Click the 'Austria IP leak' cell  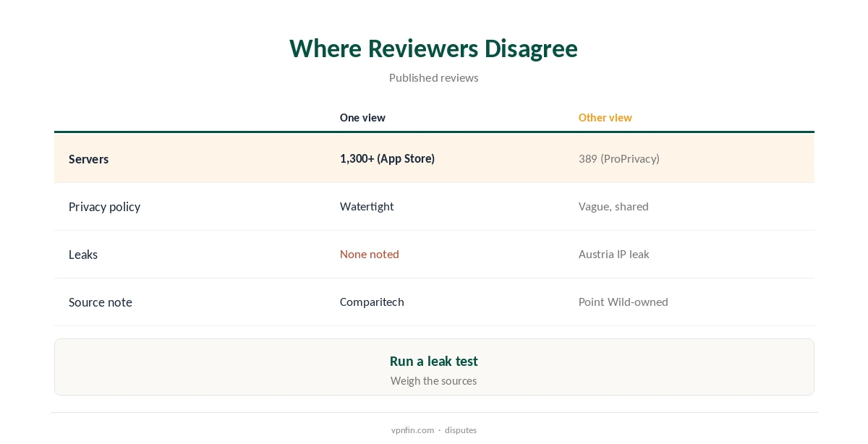click(x=613, y=254)
